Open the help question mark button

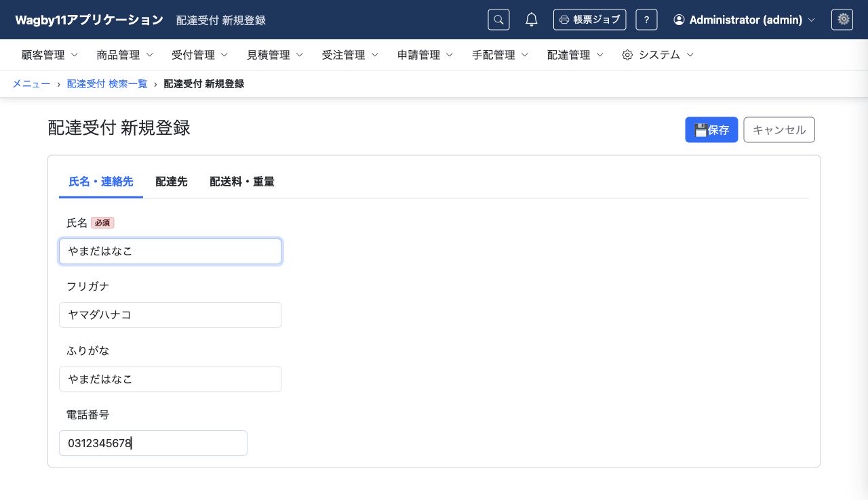(x=646, y=20)
